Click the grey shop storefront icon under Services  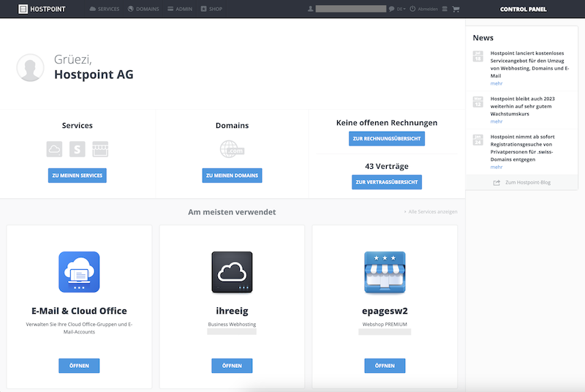click(100, 149)
